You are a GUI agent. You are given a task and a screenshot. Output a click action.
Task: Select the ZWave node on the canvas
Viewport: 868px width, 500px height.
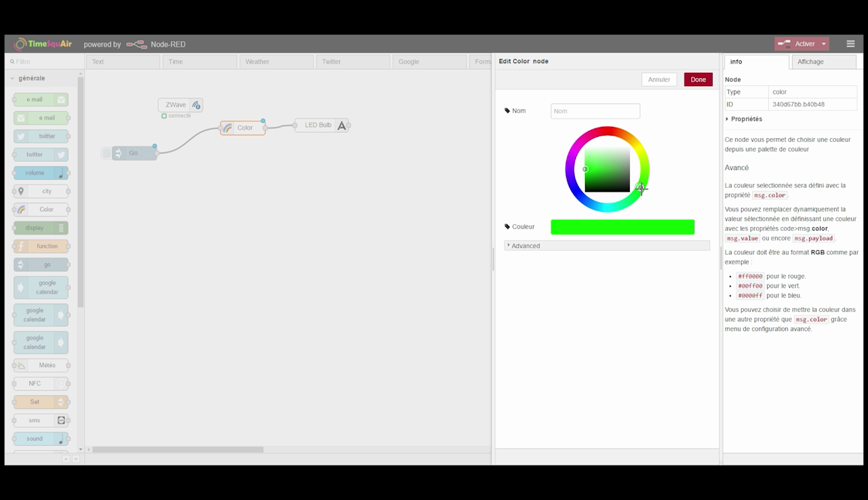pyautogui.click(x=180, y=105)
